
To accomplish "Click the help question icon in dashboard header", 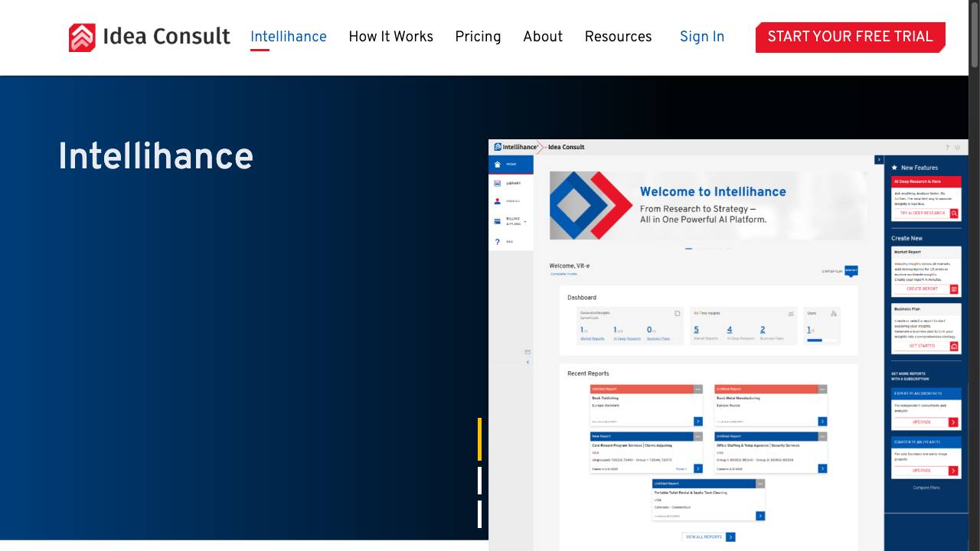I will [947, 148].
